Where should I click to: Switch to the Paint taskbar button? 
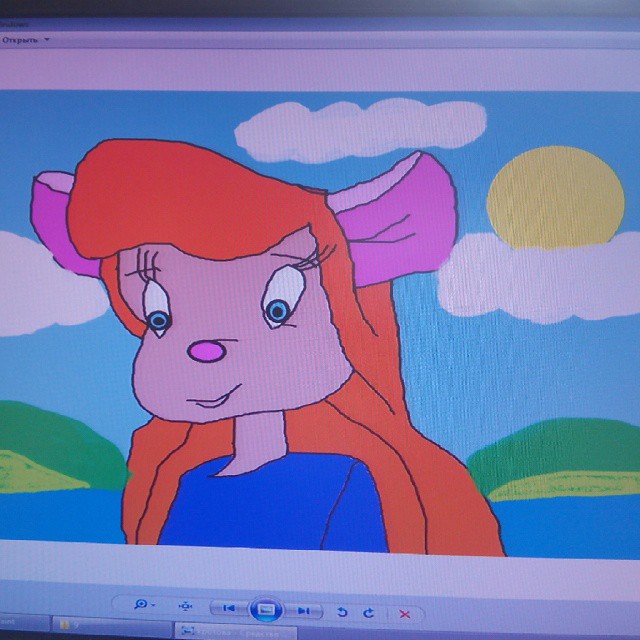24,622
